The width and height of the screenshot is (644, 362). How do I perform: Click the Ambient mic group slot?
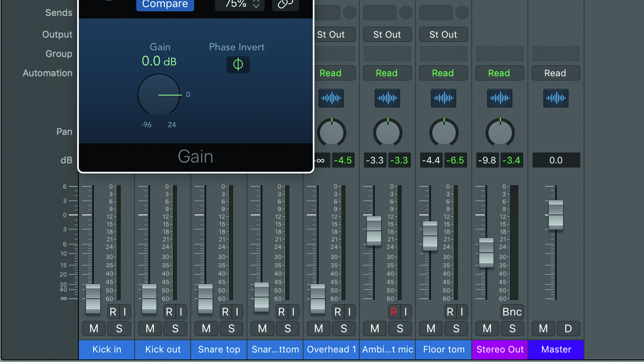(x=387, y=54)
